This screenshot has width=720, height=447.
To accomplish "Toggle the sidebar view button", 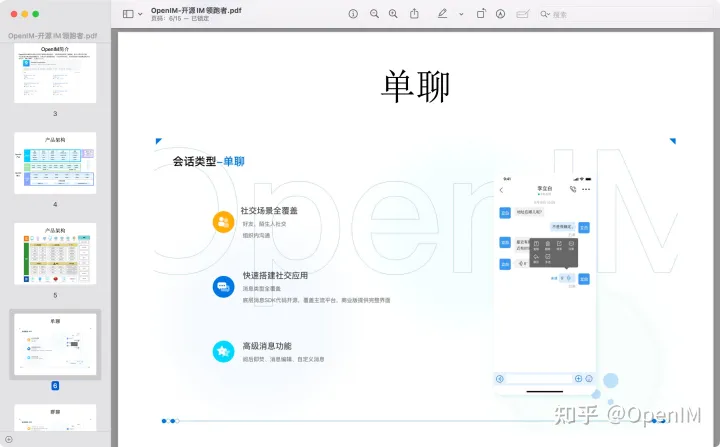I will (128, 14).
